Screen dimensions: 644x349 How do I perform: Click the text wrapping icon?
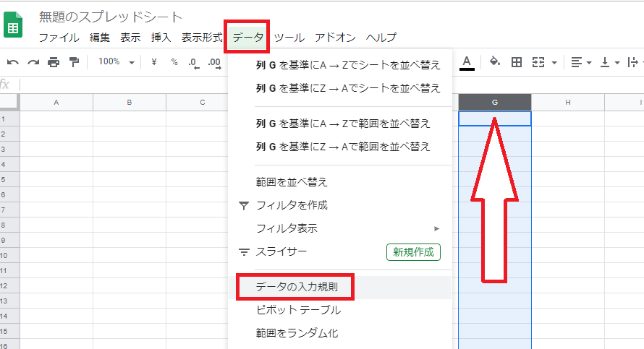tap(633, 62)
